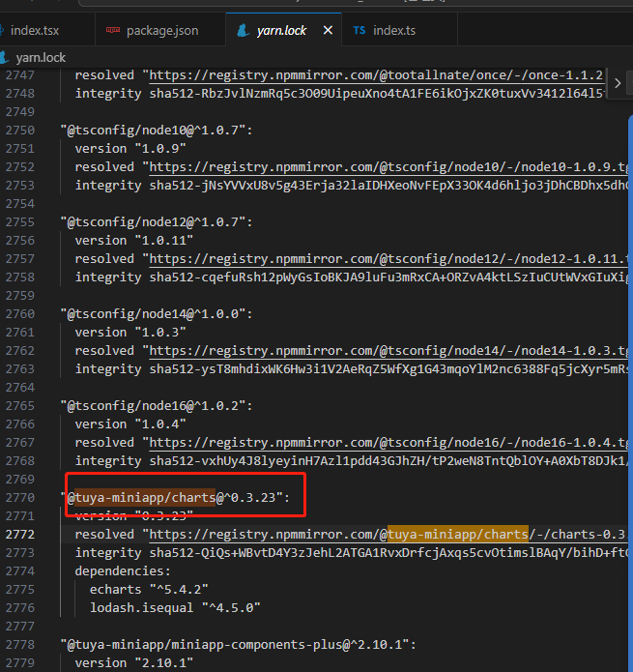Click version "1.0.11" text
Screen dimensions: 633x672
134,241
